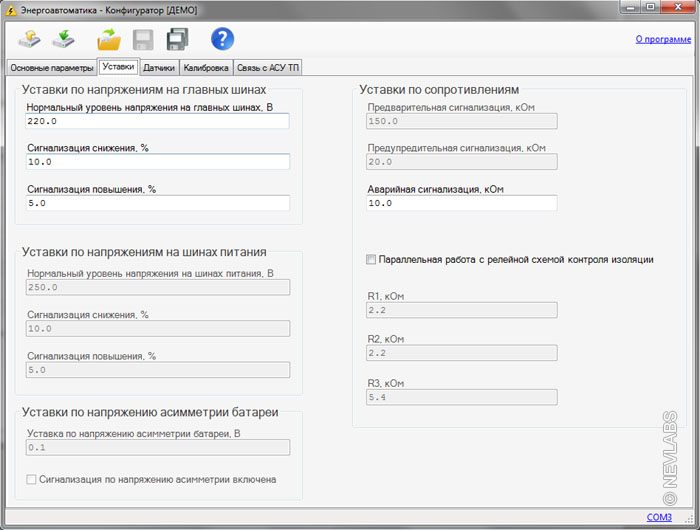This screenshot has width=700, height=530.
Task: Click the single floppy disk save icon
Action: [x=143, y=39]
